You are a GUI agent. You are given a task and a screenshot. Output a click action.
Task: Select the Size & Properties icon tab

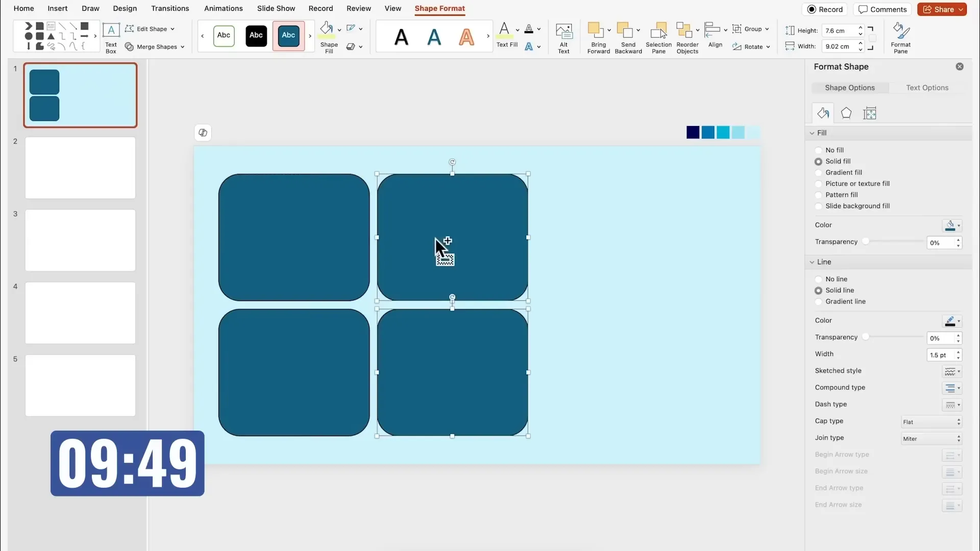[x=870, y=113]
